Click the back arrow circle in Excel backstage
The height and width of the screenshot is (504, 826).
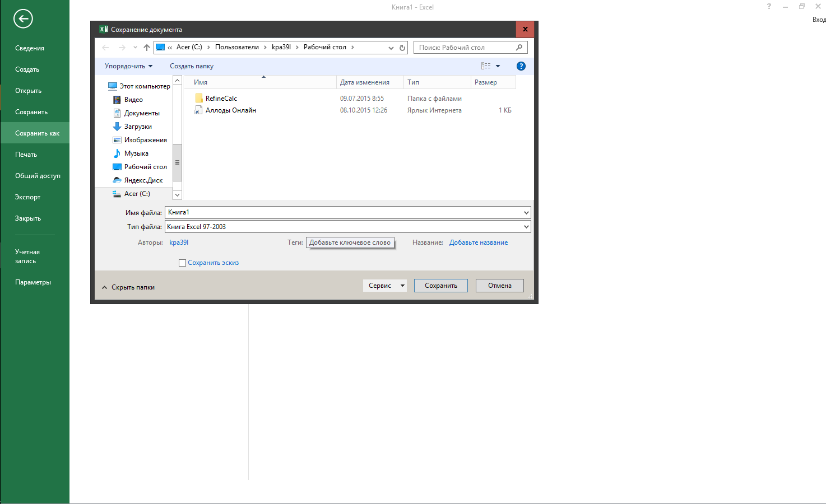24,18
